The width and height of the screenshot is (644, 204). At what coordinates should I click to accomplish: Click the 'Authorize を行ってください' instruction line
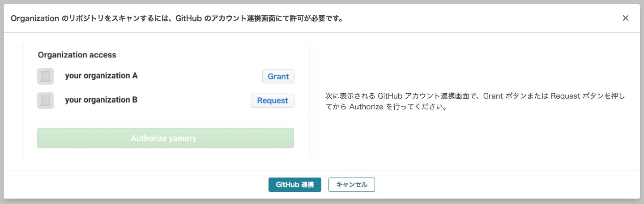coord(387,108)
